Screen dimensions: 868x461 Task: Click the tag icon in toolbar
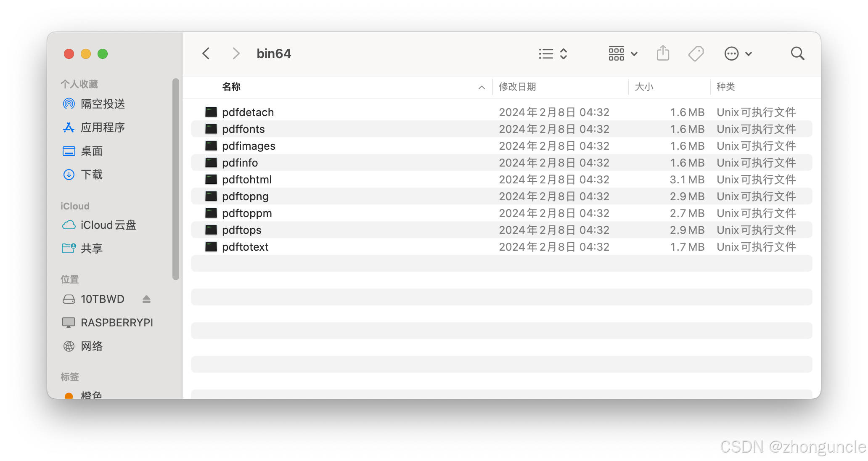click(x=696, y=53)
